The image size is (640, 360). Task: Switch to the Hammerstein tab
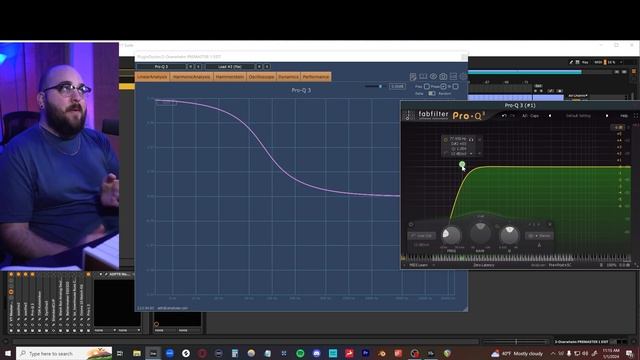point(230,77)
